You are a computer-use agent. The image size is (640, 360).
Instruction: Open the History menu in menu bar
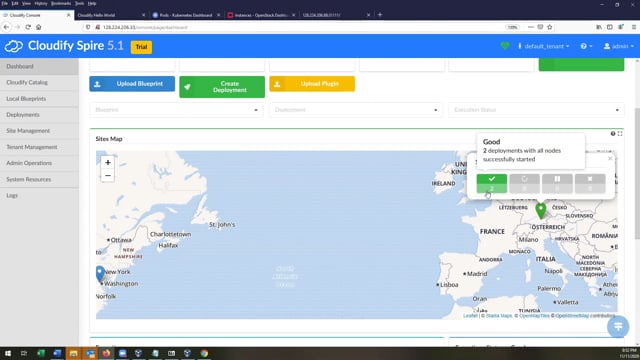click(x=41, y=3)
